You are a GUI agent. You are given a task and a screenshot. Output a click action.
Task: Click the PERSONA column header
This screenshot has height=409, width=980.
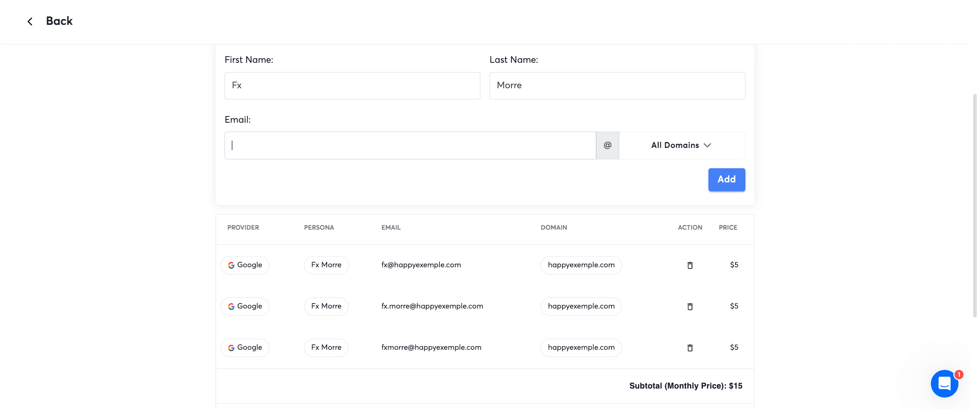tap(319, 227)
